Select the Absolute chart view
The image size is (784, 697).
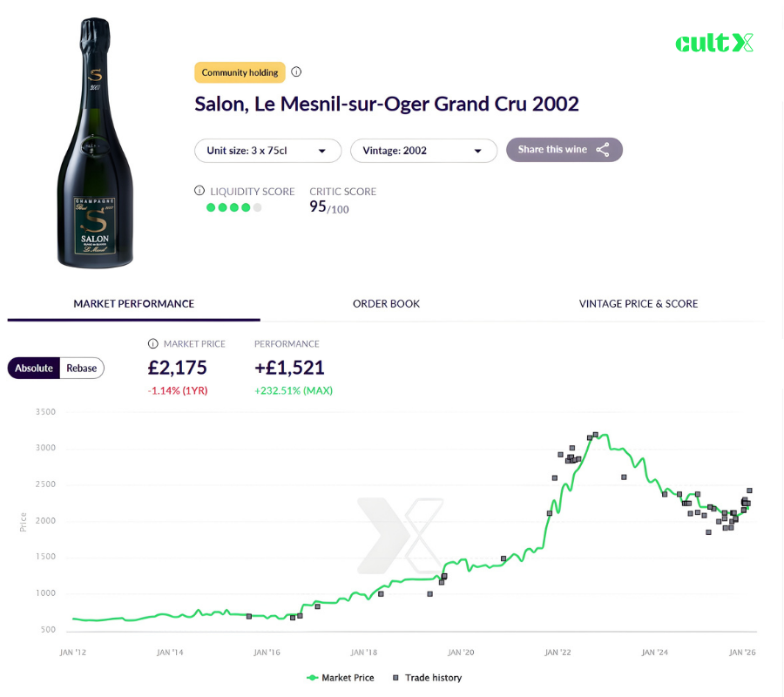pyautogui.click(x=34, y=368)
